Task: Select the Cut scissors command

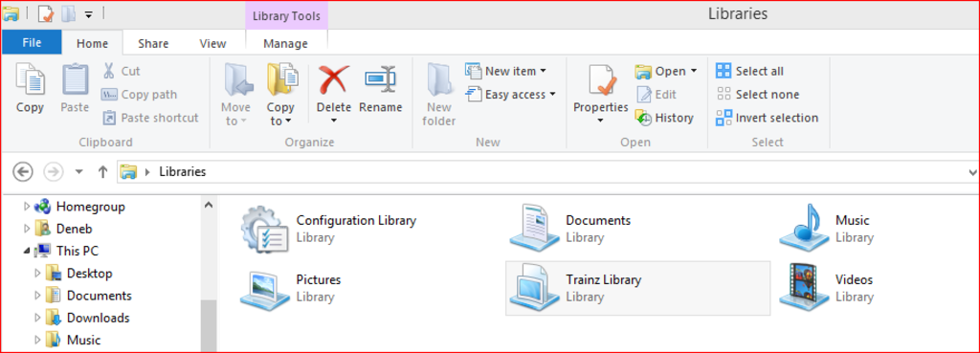Action: coord(122,71)
